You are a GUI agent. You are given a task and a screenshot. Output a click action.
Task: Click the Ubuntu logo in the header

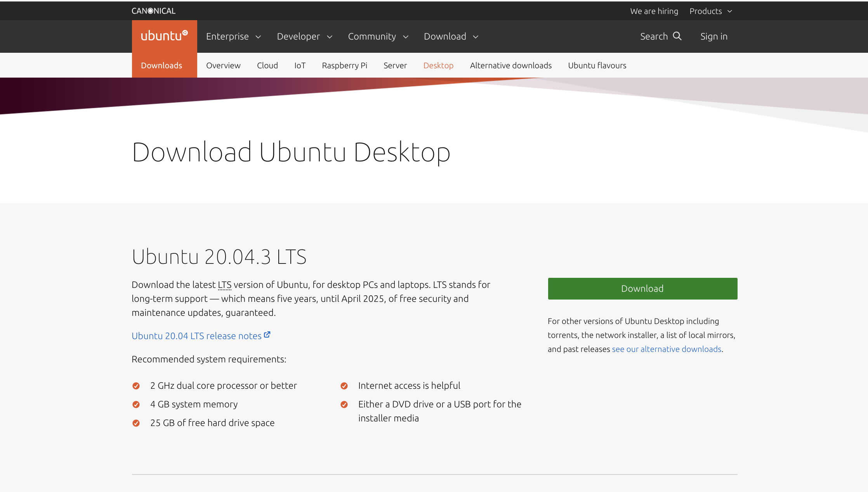[164, 36]
